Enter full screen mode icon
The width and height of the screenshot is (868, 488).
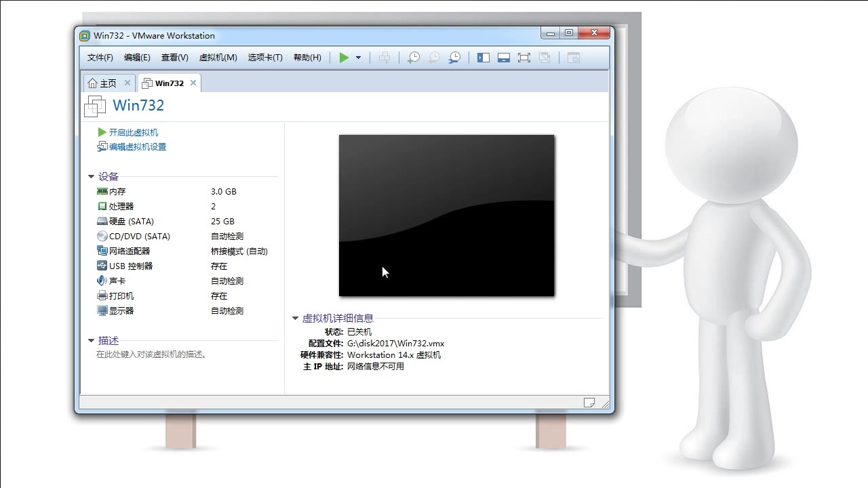(524, 58)
